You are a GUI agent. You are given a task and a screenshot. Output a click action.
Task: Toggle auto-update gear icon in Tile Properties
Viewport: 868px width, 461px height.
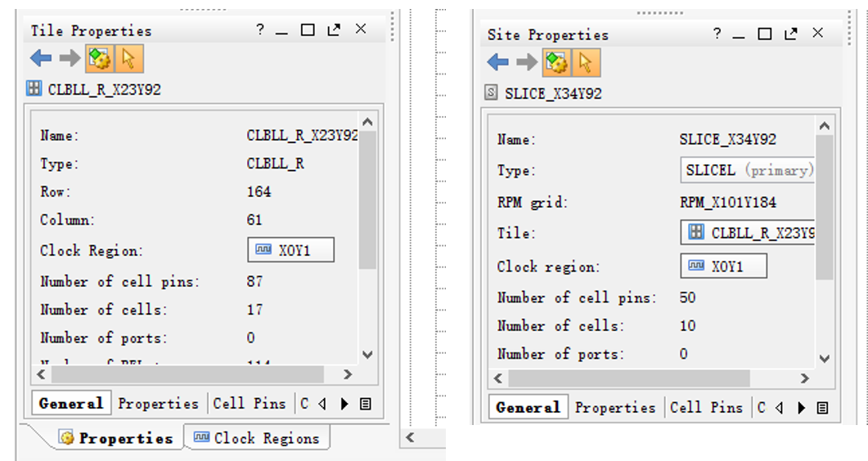(100, 59)
